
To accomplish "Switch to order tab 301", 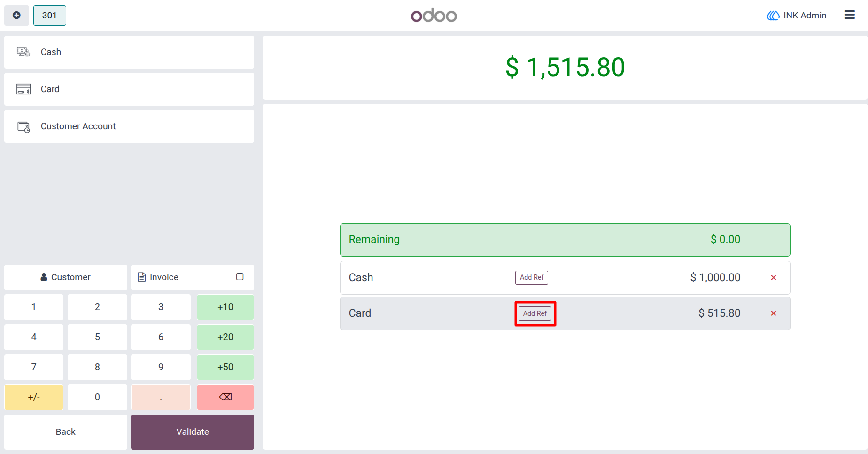I will (50, 16).
